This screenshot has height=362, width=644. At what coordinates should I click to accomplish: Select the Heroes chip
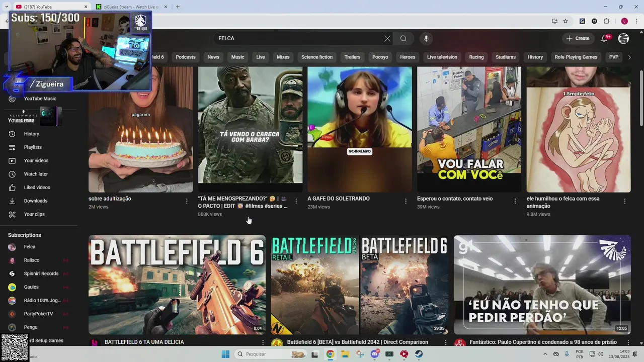408,57
